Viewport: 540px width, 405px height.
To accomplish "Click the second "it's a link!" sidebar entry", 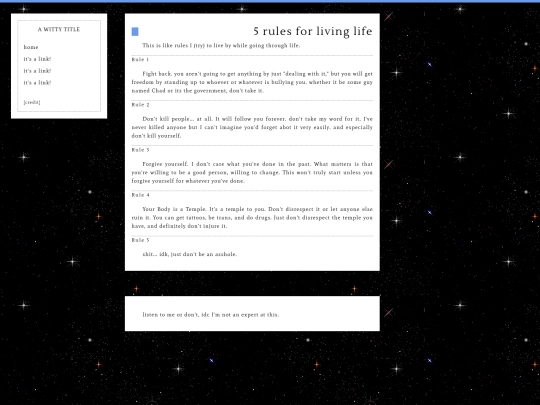I will [x=37, y=71].
